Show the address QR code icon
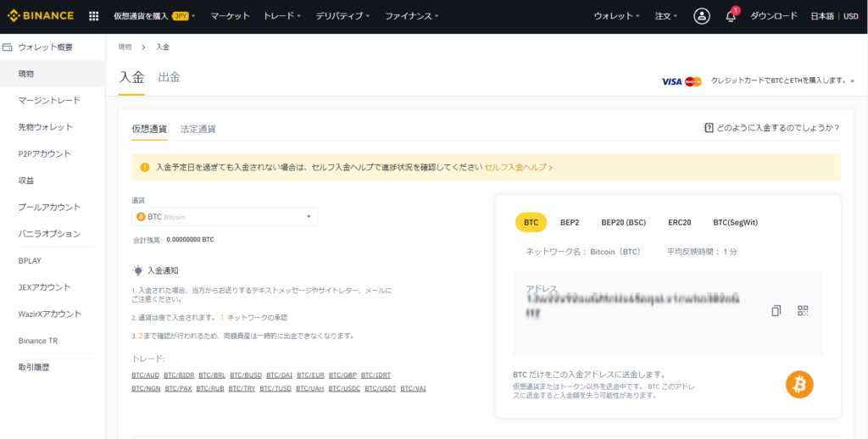868x439 pixels. point(804,310)
